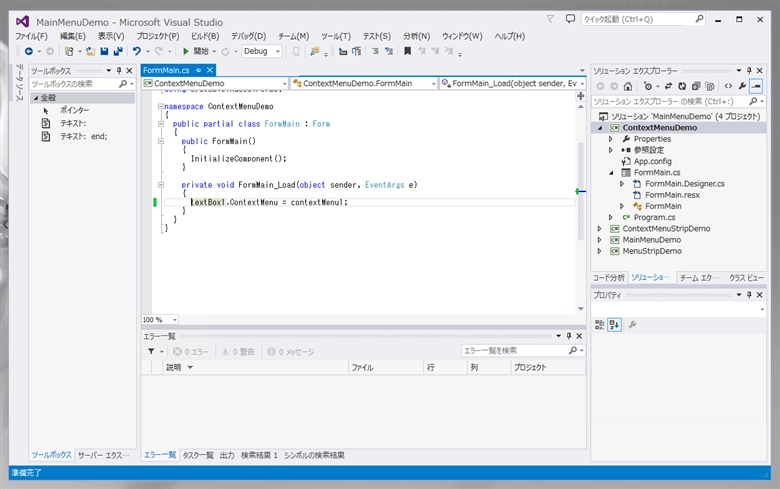The width and height of the screenshot is (780, 489).
Task: Collapse the namespace ContextMenuDemo code block
Action: coord(161,106)
